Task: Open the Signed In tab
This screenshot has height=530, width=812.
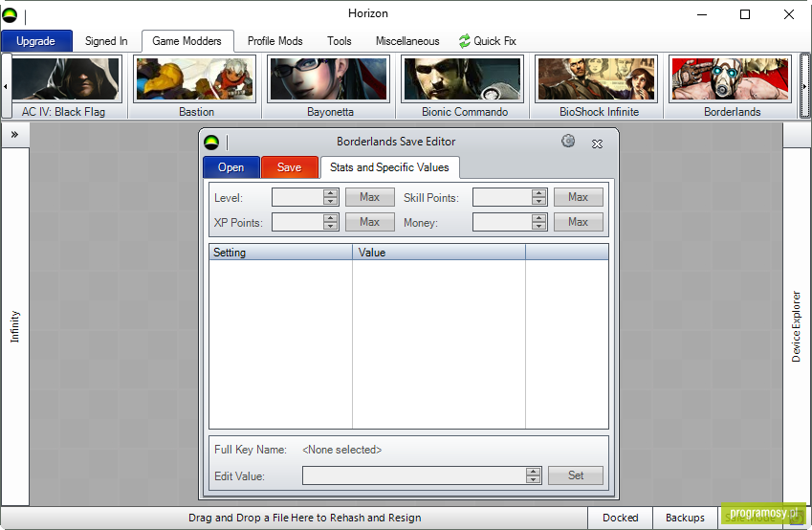Action: 106,41
